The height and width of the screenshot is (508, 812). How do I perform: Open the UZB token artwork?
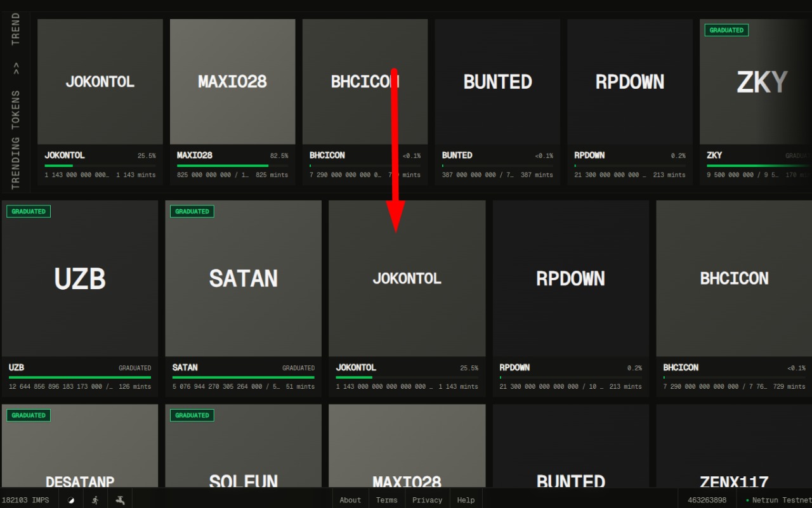(x=80, y=278)
